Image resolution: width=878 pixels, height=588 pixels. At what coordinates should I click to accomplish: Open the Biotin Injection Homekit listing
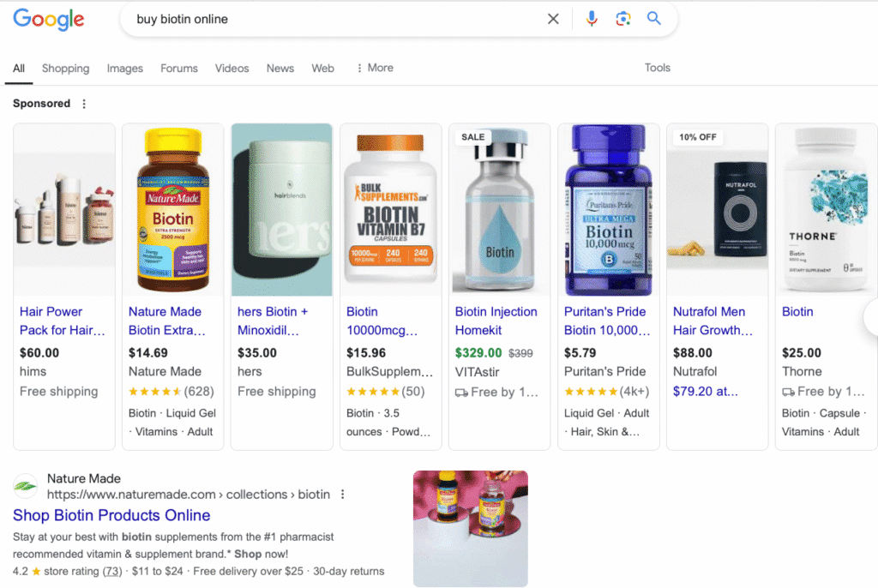(496, 321)
